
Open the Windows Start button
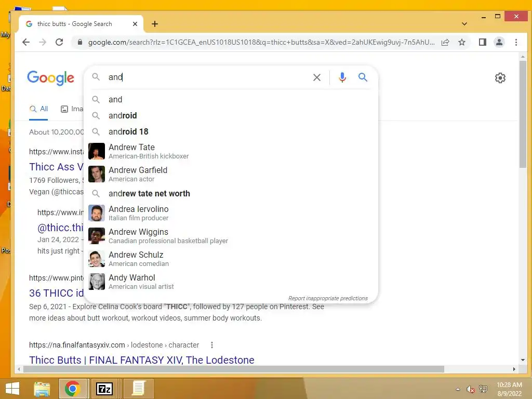tap(12, 389)
